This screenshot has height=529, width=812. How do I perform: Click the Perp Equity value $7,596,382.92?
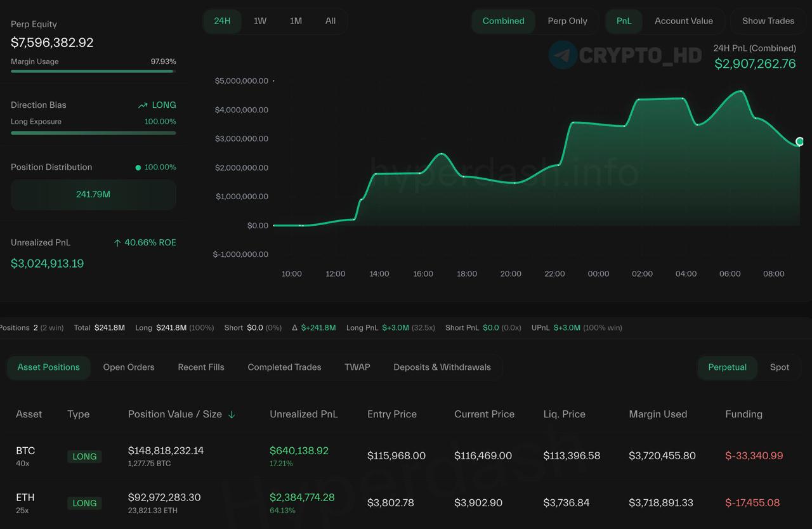52,42
